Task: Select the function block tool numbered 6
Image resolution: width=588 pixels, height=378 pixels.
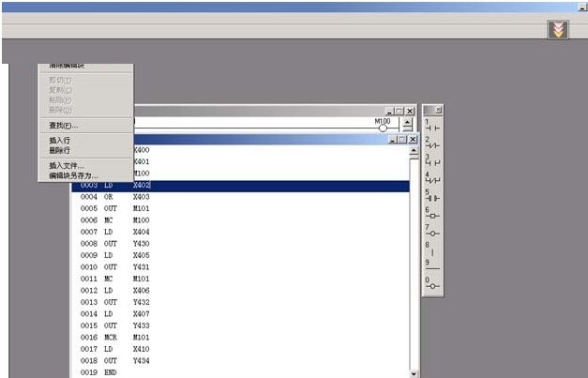Action: pyautogui.click(x=432, y=213)
